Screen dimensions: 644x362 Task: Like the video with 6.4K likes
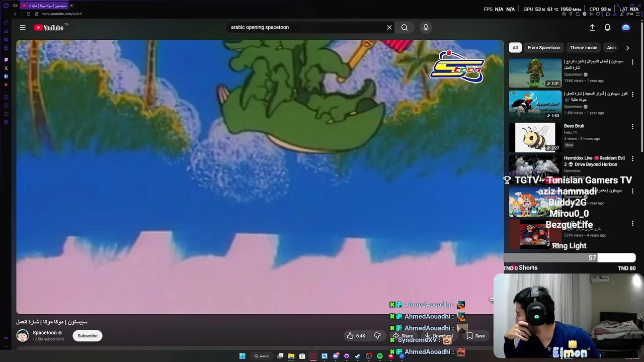356,336
